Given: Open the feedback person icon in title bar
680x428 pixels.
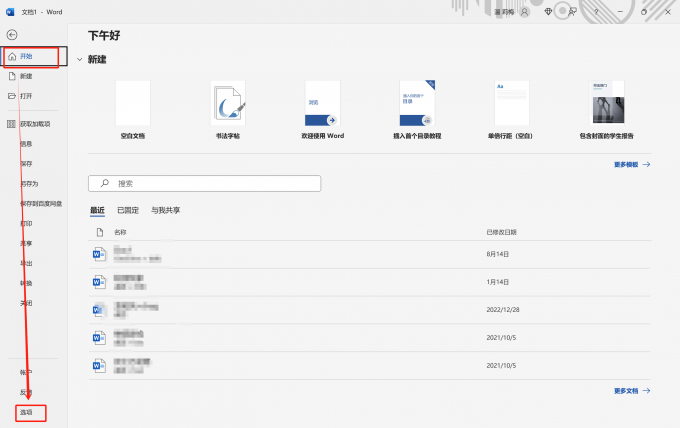Looking at the screenshot, I should click(572, 12).
